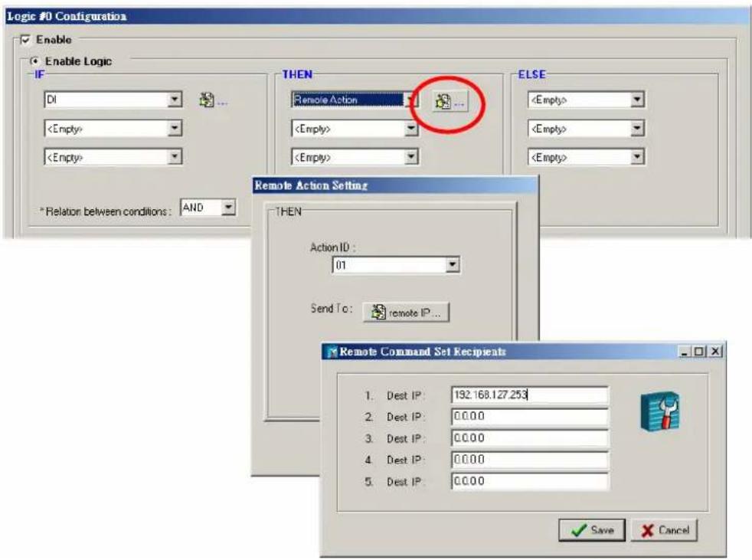This screenshot has height=560, width=752.
Task: Click the fourth Dest IP field
Action: (530, 460)
